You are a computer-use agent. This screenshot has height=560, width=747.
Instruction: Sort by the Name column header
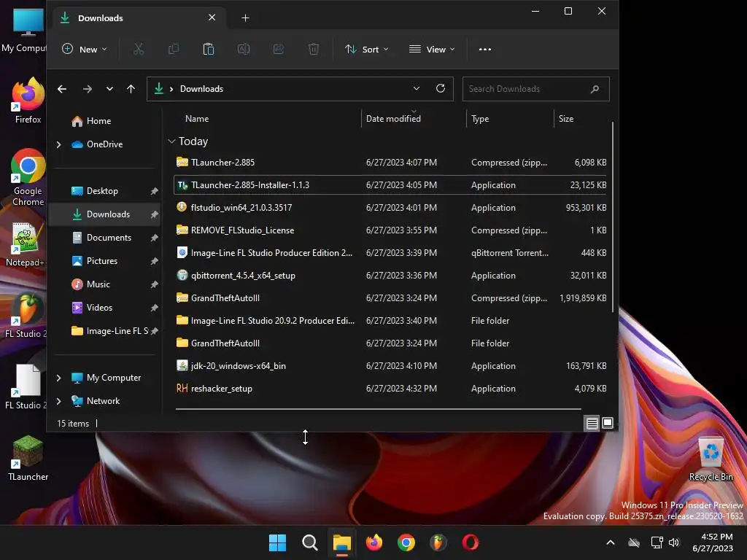tap(197, 119)
